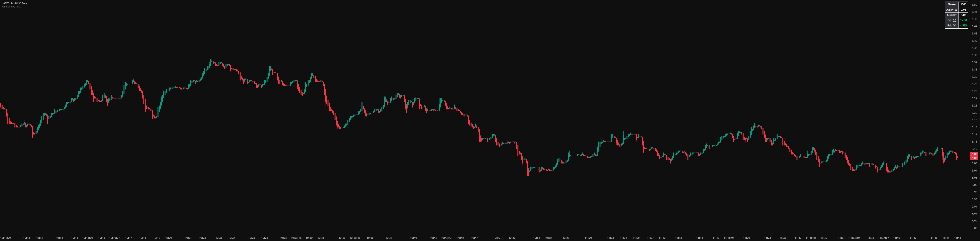
Task: Click the '6.20' price axis label
Action: pyautogui.click(x=974, y=113)
